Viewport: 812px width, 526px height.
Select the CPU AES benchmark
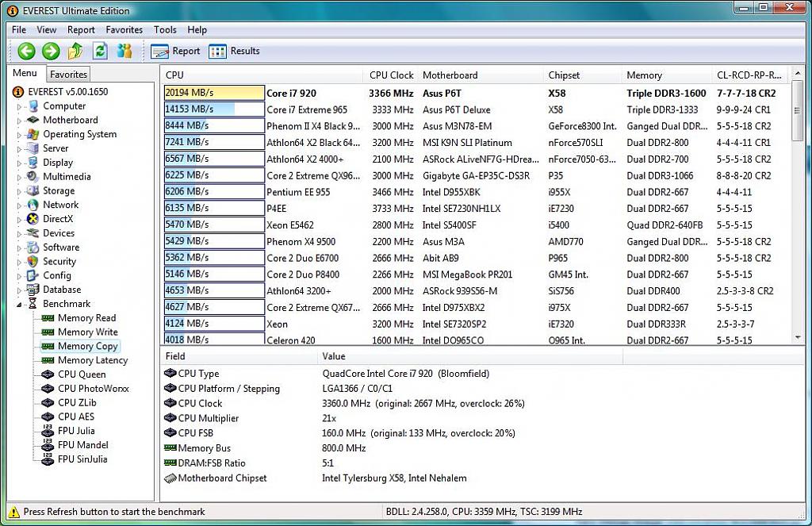[76, 417]
